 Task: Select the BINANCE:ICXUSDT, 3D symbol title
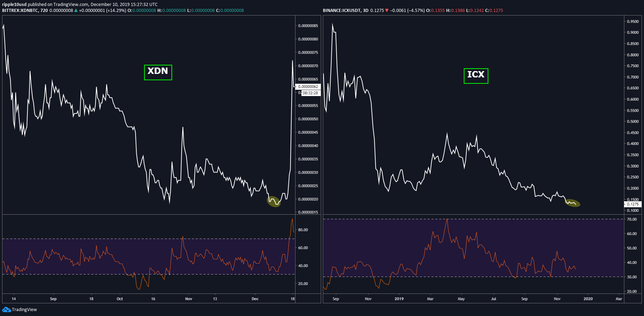point(346,10)
